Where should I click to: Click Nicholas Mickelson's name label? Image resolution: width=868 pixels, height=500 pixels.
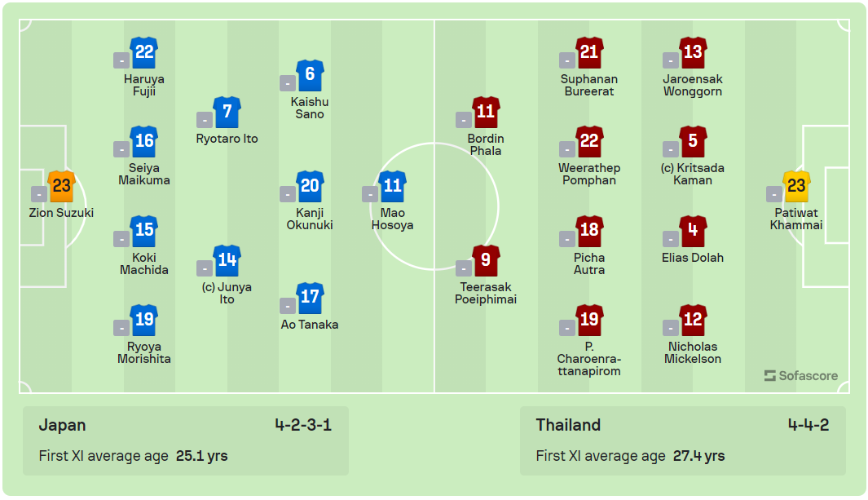tap(692, 352)
